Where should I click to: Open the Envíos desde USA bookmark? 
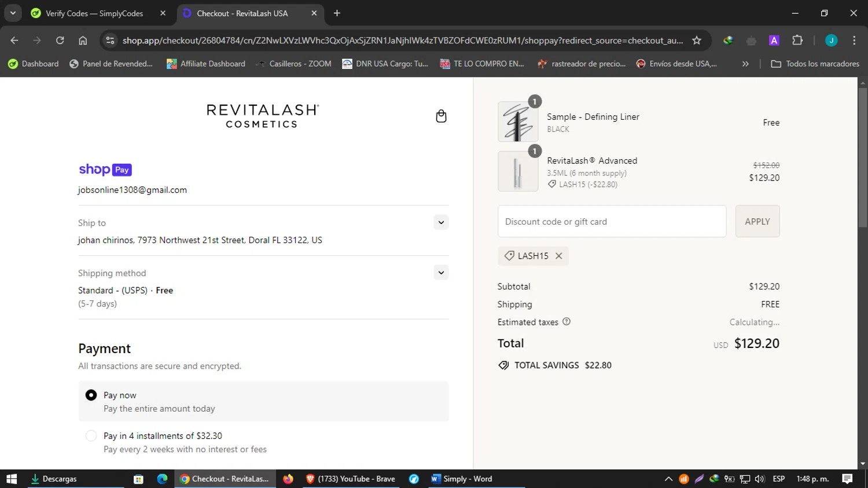click(676, 64)
